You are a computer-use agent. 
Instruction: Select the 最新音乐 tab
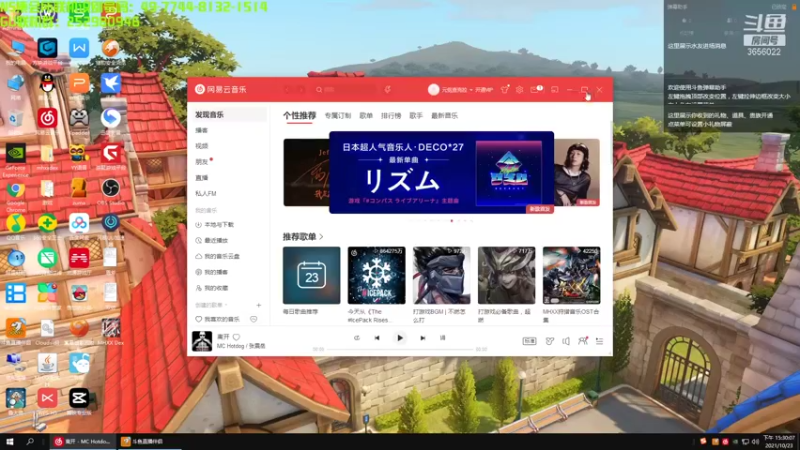click(x=444, y=116)
